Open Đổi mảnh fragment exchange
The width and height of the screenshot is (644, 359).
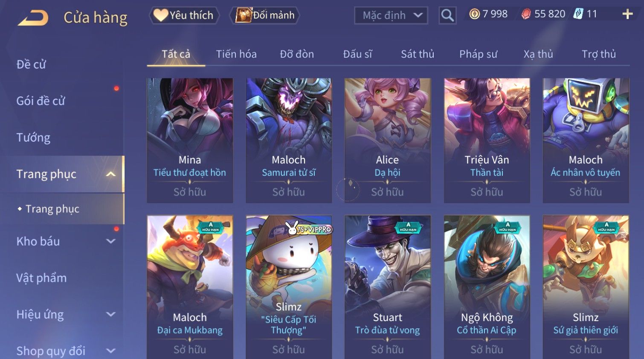264,15
